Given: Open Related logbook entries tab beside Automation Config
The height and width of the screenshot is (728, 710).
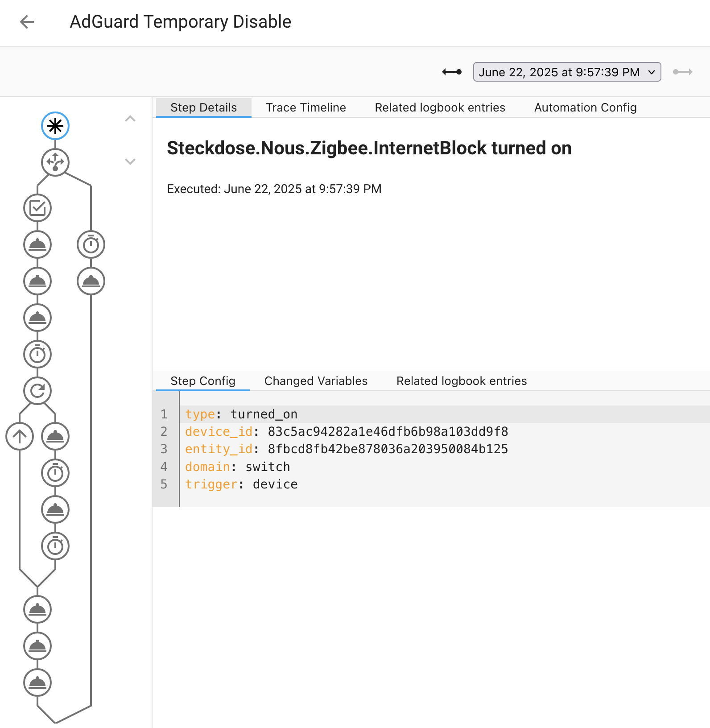Looking at the screenshot, I should pos(440,108).
